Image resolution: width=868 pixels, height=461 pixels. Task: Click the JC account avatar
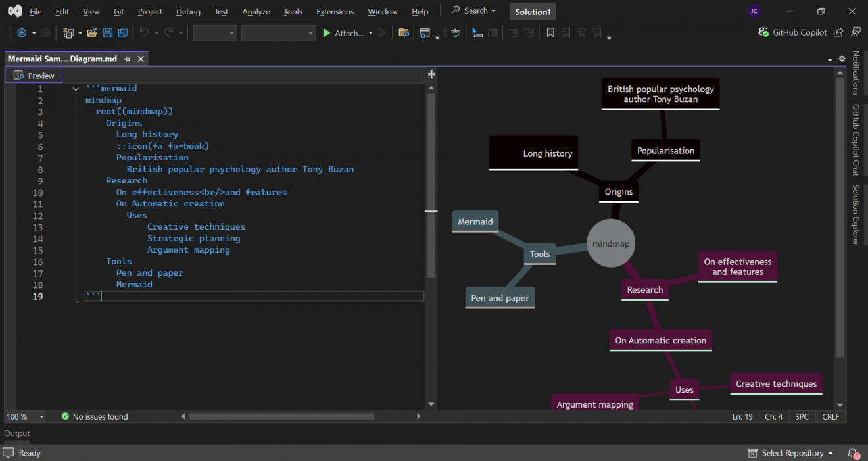(754, 12)
